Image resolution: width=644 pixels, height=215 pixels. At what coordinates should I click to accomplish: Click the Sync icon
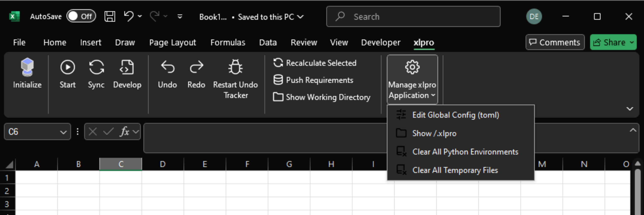click(96, 67)
